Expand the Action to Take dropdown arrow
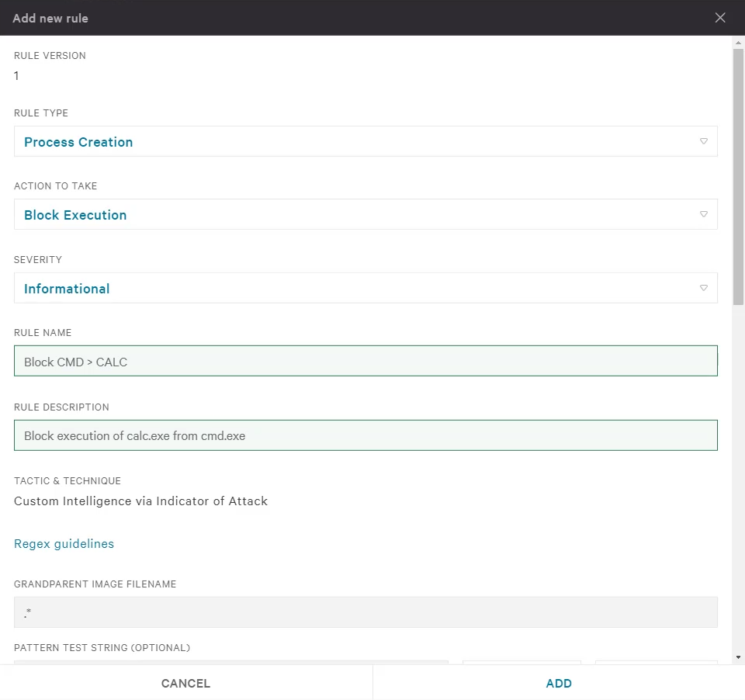Image resolution: width=745 pixels, height=700 pixels. coord(704,214)
